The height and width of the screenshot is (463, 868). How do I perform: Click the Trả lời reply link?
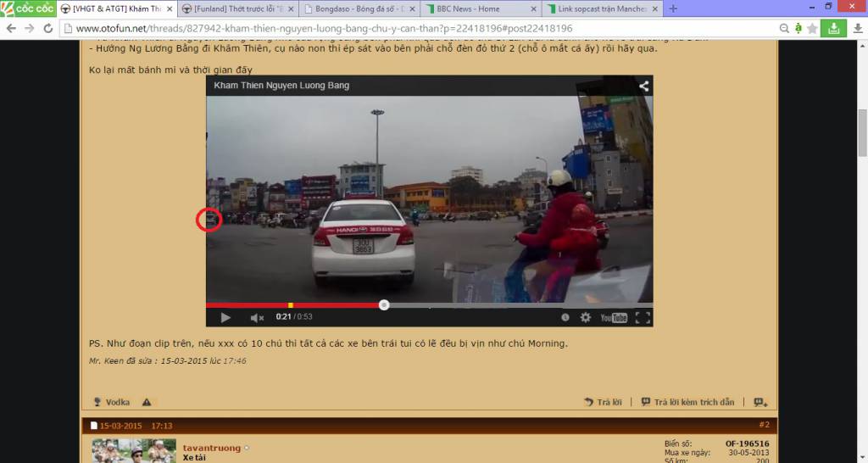603,402
